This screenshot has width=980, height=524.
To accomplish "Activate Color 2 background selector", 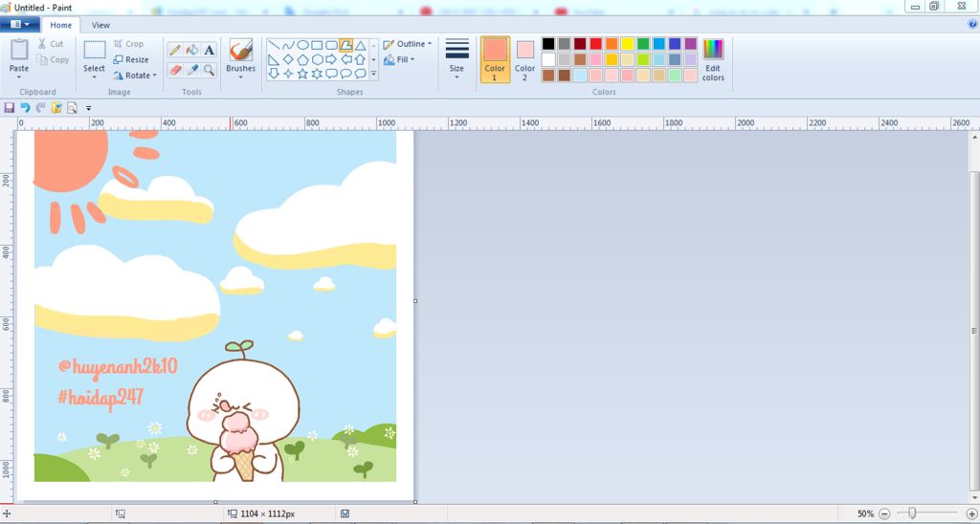I will point(525,59).
